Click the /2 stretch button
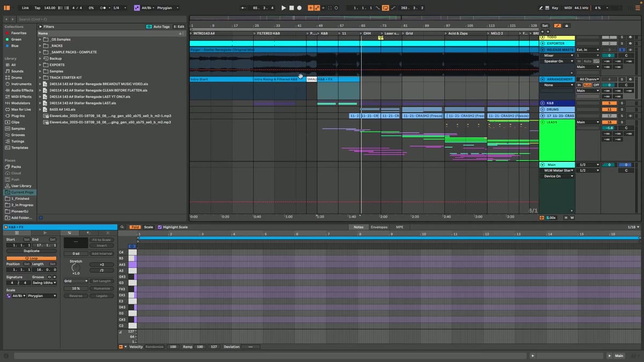 (102, 270)
